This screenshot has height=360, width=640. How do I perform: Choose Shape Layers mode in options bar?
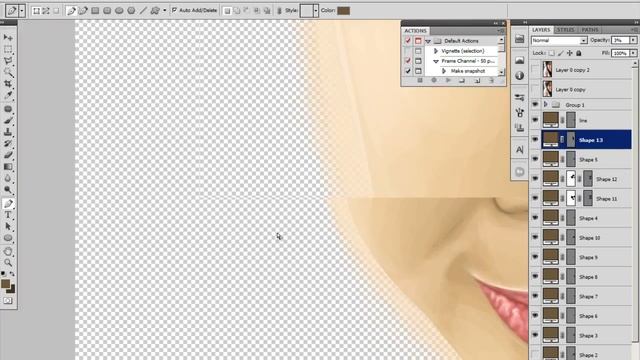pyautogui.click(x=36, y=11)
